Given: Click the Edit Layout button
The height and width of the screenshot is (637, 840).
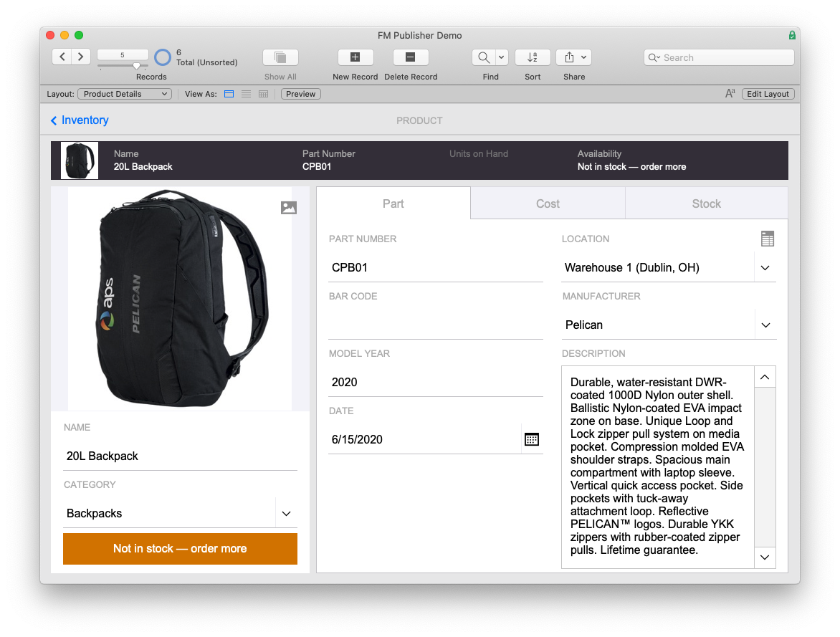Looking at the screenshot, I should coord(768,94).
